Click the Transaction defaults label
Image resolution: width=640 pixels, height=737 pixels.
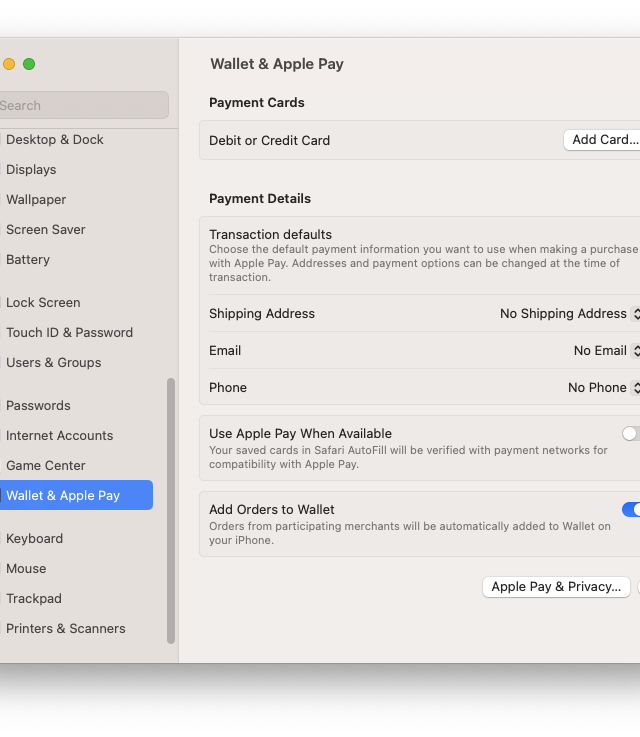(270, 235)
